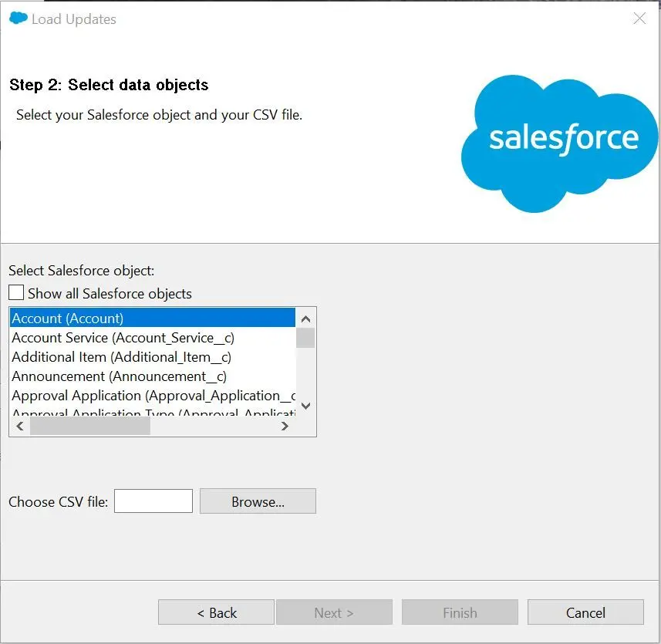Click the Salesforce cloud icon in title bar
This screenshot has width=661, height=644.
19,18
